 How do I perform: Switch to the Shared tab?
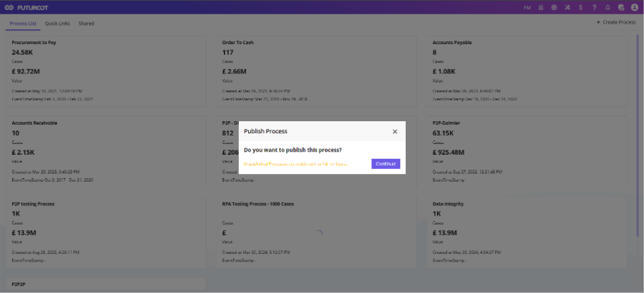point(86,24)
